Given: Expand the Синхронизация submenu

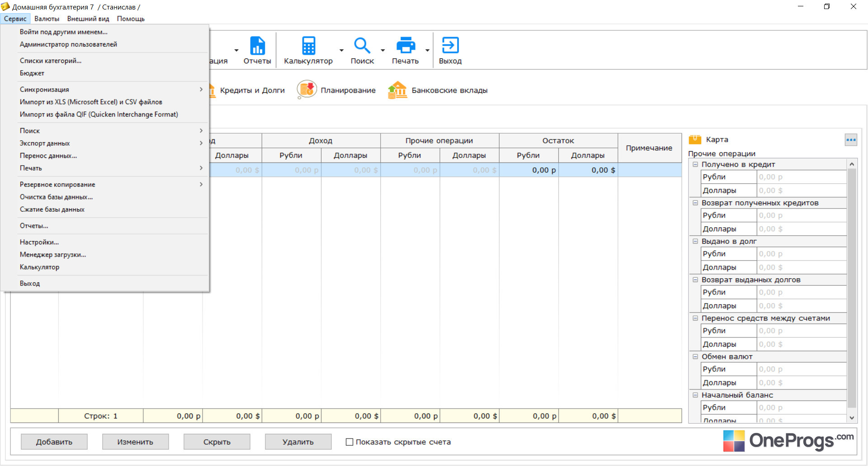Looking at the screenshot, I should 105,90.
